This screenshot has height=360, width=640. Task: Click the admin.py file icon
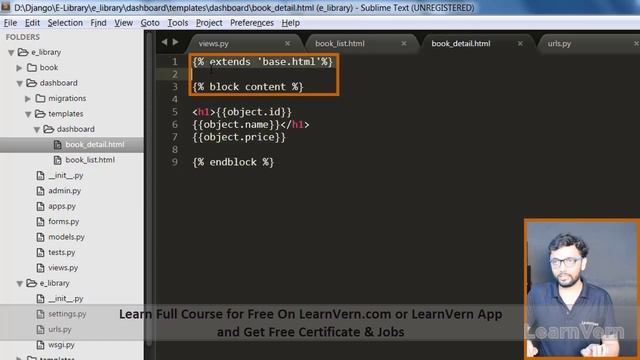[40, 191]
